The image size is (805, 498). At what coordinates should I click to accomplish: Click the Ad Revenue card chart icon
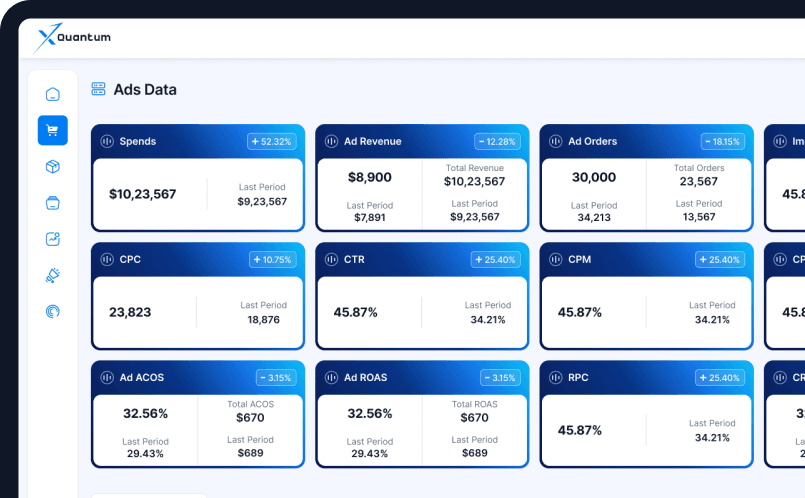coord(331,141)
